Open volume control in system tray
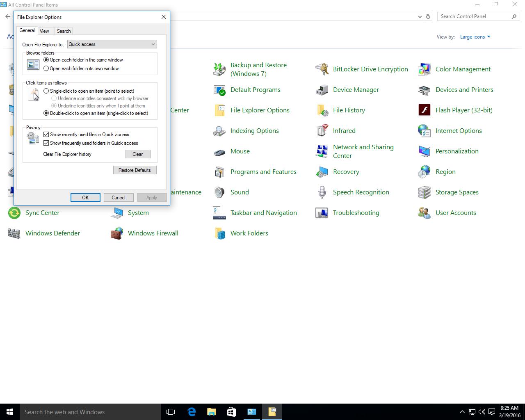Screen dimensions: 525x420 click(x=482, y=412)
